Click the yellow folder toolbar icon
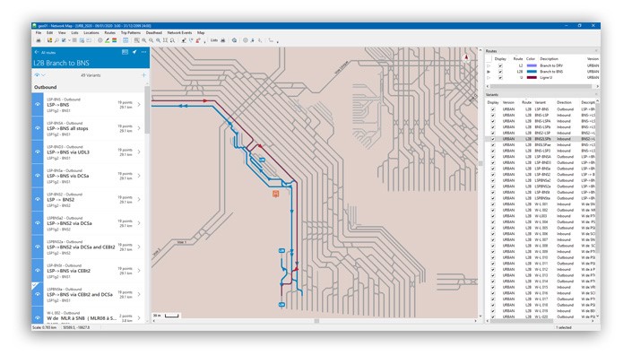The height and width of the screenshot is (364, 632). pos(49,40)
